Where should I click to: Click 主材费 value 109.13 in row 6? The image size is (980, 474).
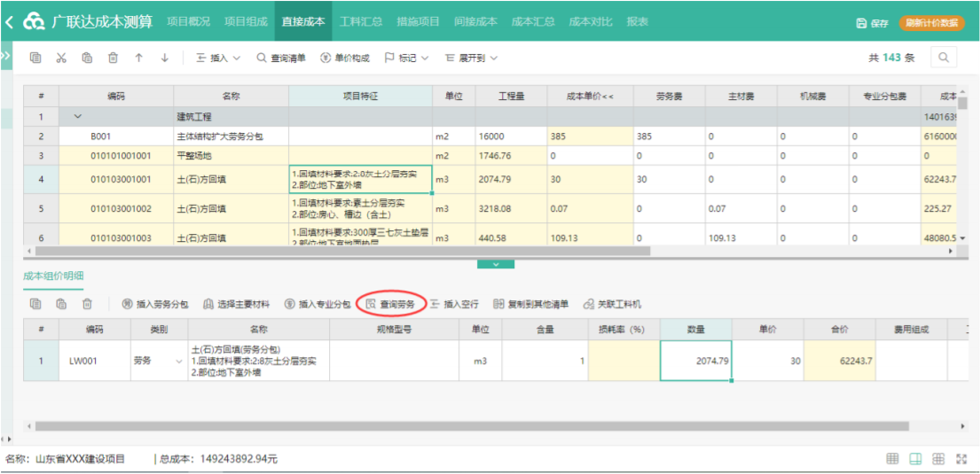click(x=741, y=238)
